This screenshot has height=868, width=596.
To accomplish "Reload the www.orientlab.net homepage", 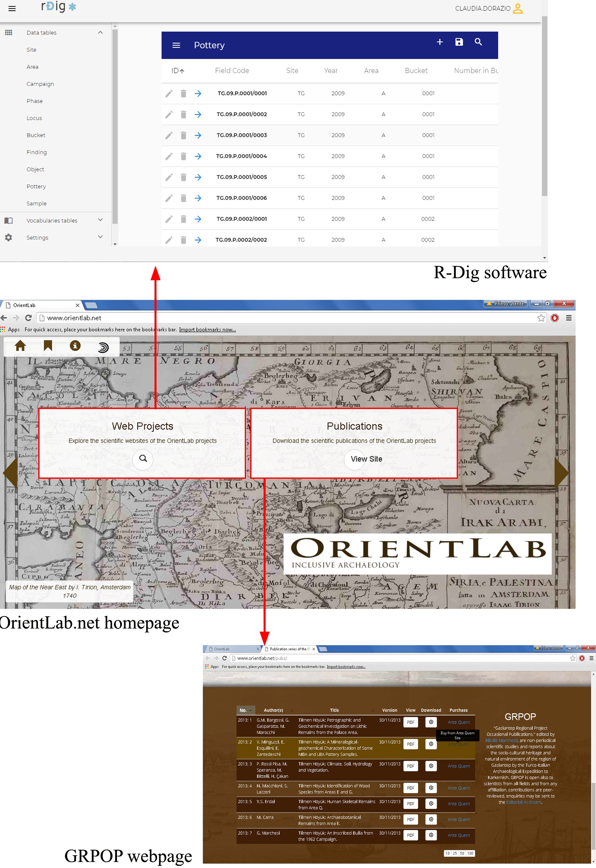I will tap(29, 318).
